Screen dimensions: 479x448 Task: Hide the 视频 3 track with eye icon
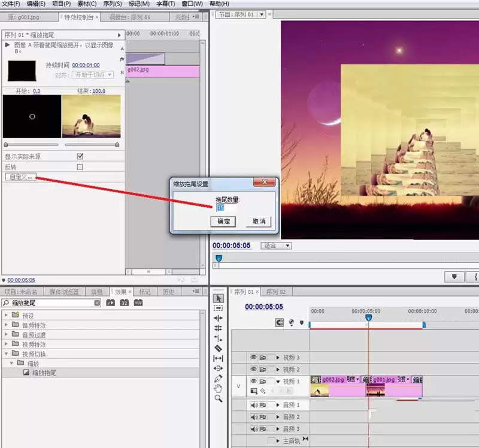[253, 357]
